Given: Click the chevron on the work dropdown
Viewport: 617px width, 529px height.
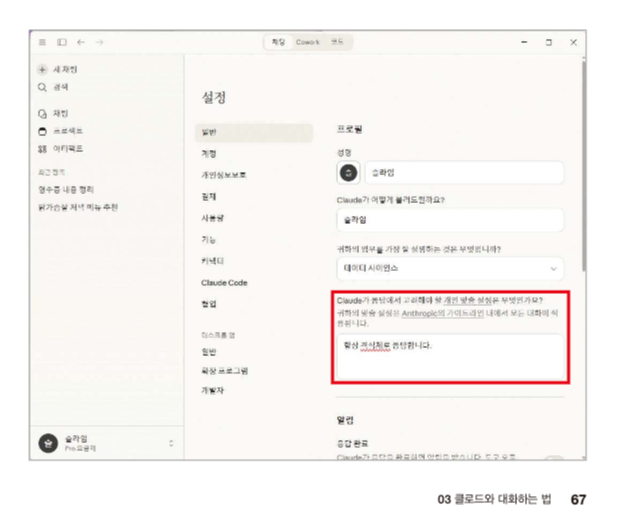Looking at the screenshot, I should 554,269.
